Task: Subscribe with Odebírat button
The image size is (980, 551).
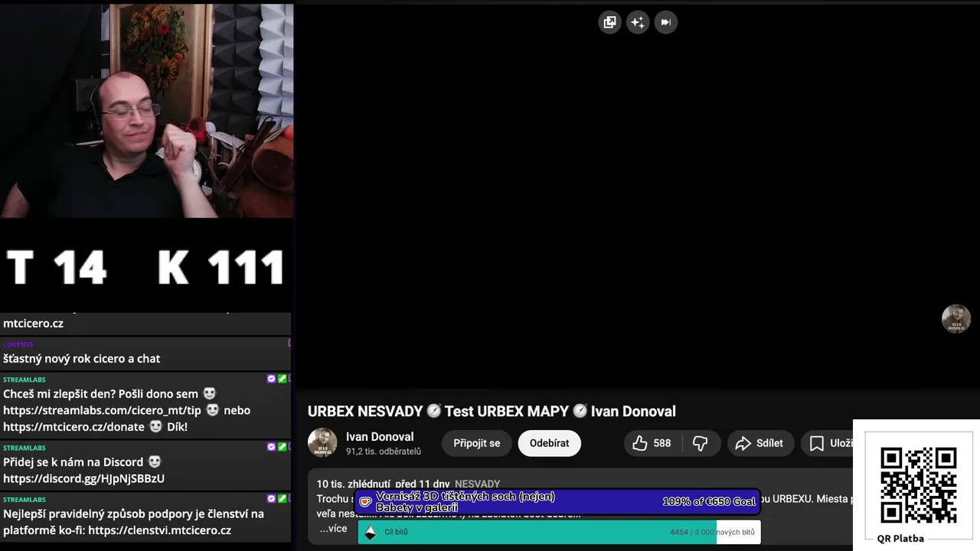Action: click(549, 443)
